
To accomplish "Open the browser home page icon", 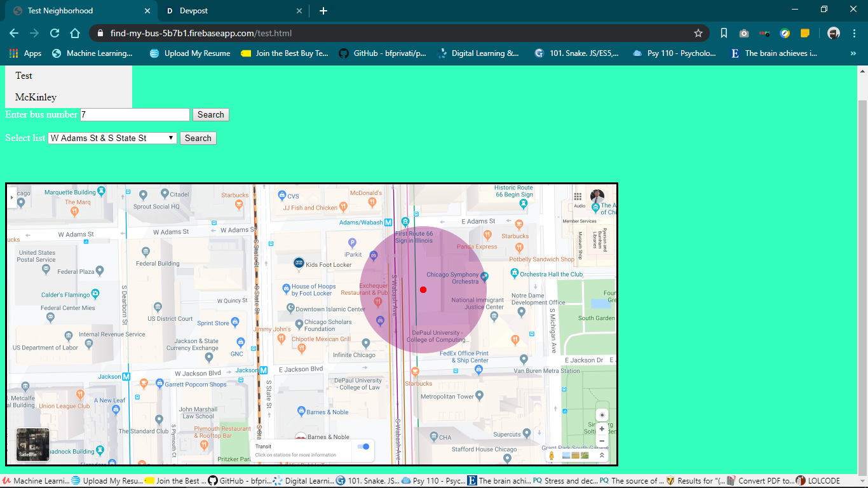I will pos(75,33).
